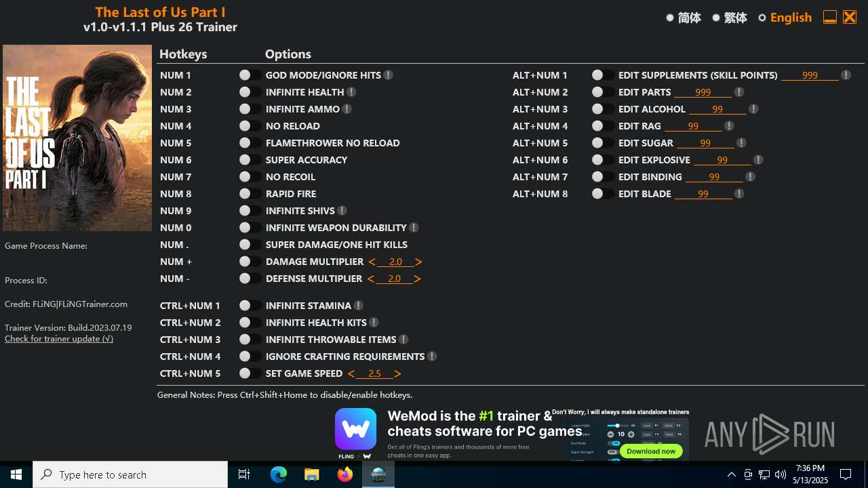Click the Set Game Speed value field
868x488 pixels.
pyautogui.click(x=374, y=373)
